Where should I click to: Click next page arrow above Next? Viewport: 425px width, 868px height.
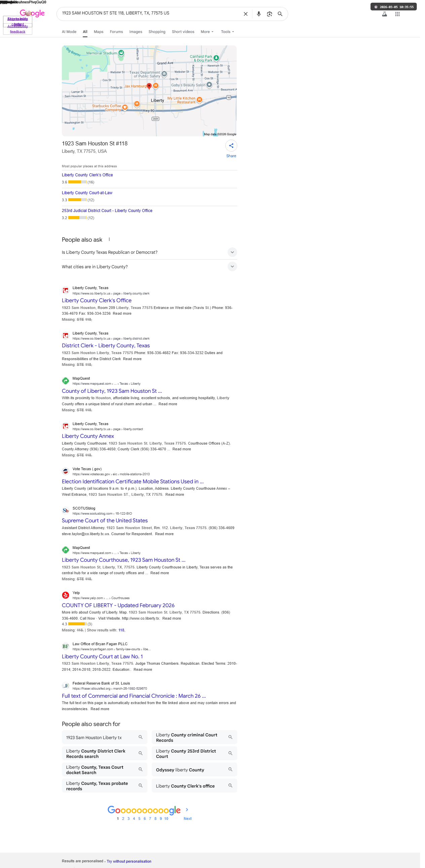click(x=187, y=809)
